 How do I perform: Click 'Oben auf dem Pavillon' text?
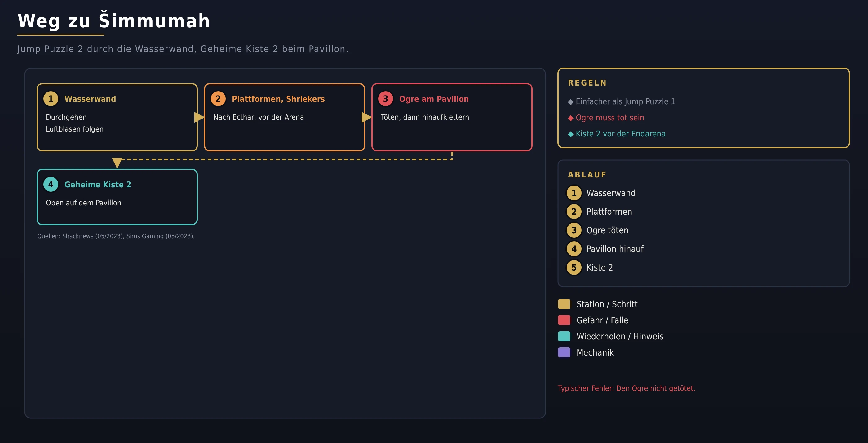tap(83, 203)
